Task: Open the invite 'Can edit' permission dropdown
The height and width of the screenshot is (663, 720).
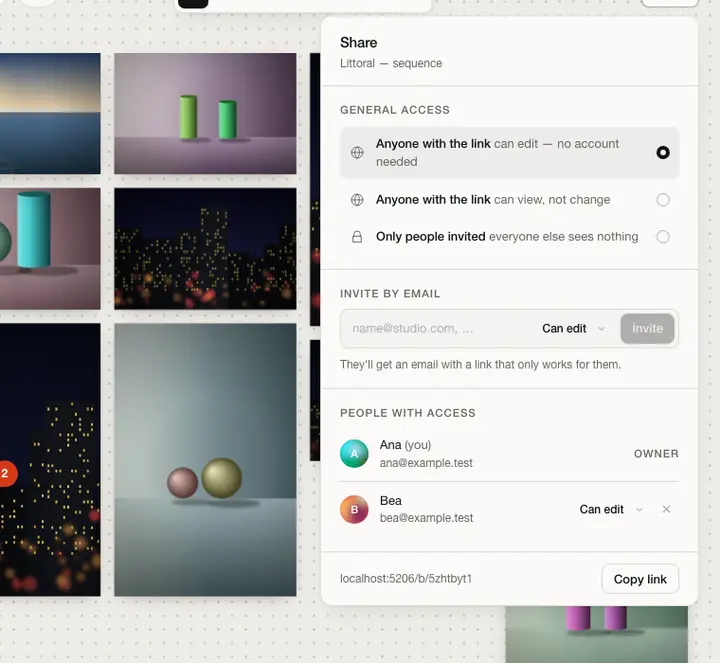Action: coord(573,329)
